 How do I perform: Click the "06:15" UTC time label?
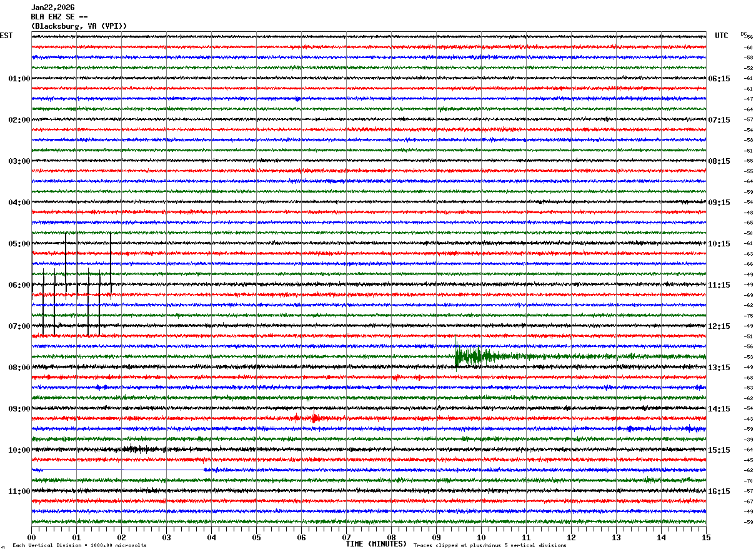[x=719, y=79]
